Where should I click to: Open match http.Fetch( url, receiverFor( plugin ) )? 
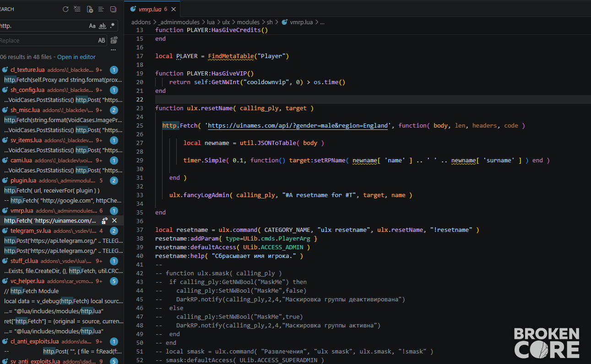[62, 191]
